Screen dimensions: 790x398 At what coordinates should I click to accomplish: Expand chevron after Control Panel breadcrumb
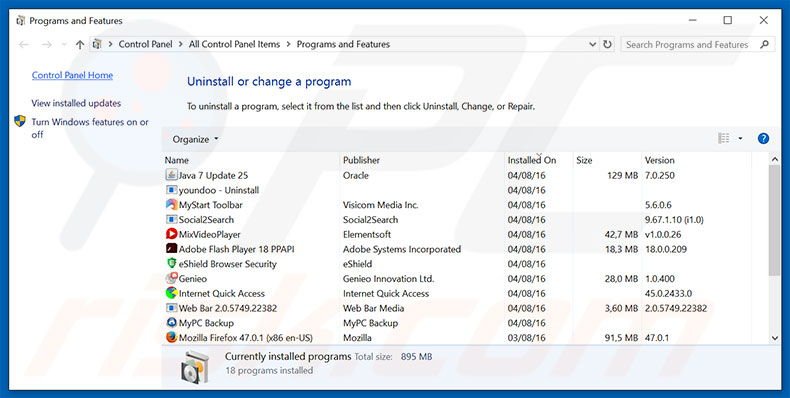pyautogui.click(x=180, y=44)
